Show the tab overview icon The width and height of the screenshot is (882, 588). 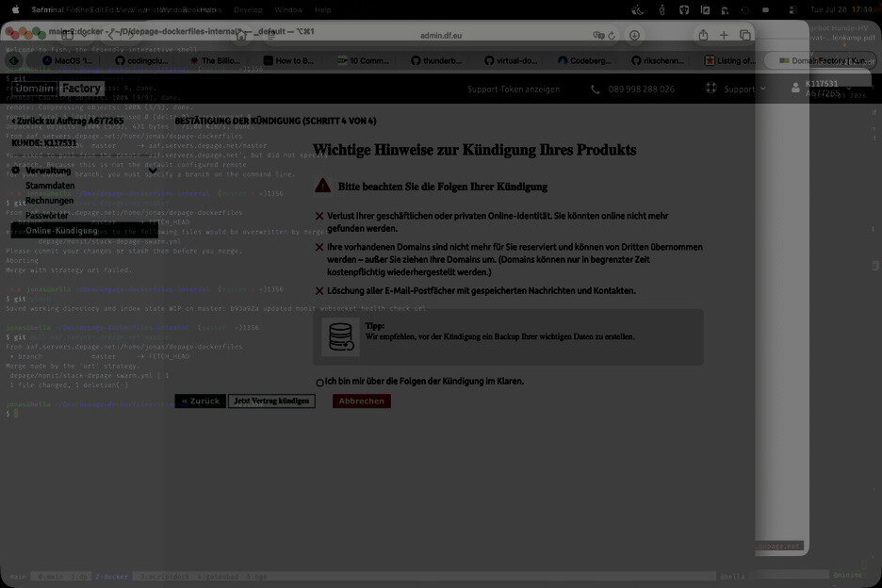745,36
